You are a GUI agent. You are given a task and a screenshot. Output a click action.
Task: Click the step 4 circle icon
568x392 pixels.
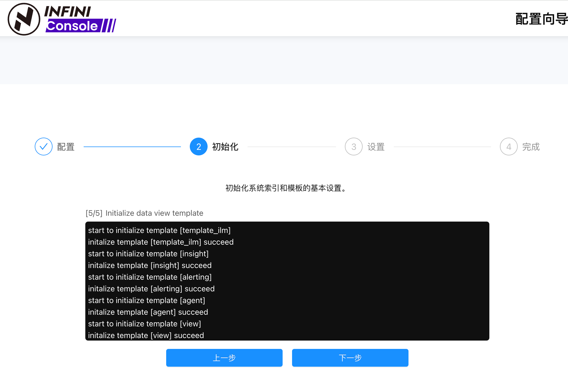pos(509,147)
